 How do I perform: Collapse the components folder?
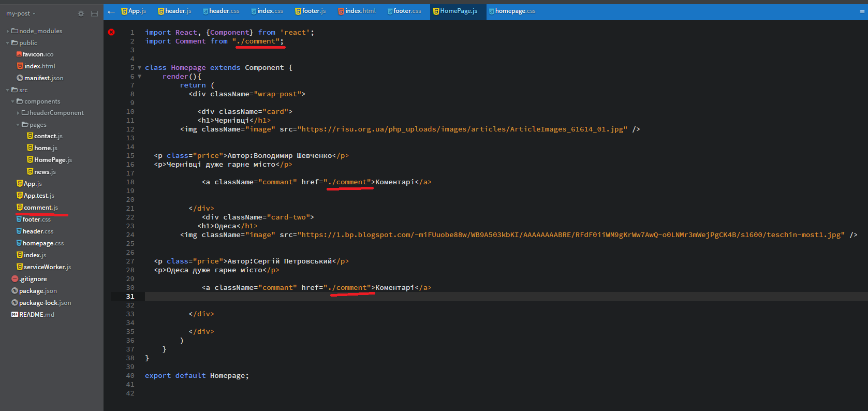click(13, 101)
